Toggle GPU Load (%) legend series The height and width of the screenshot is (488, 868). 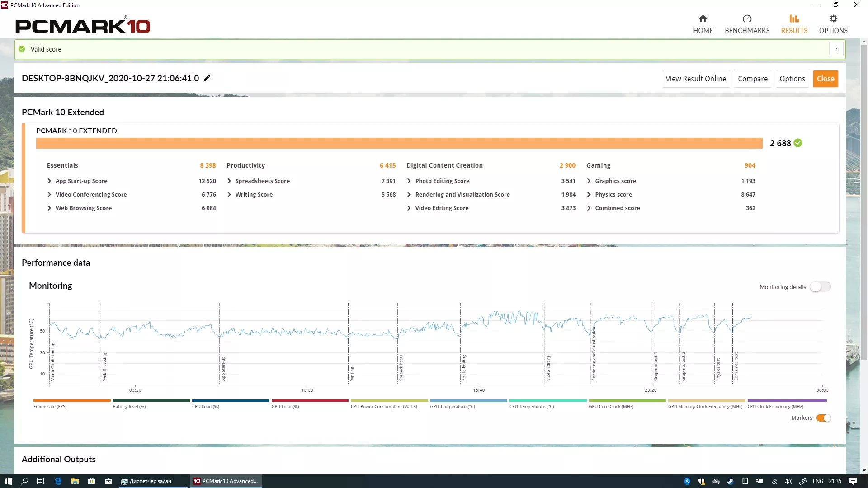(310, 404)
